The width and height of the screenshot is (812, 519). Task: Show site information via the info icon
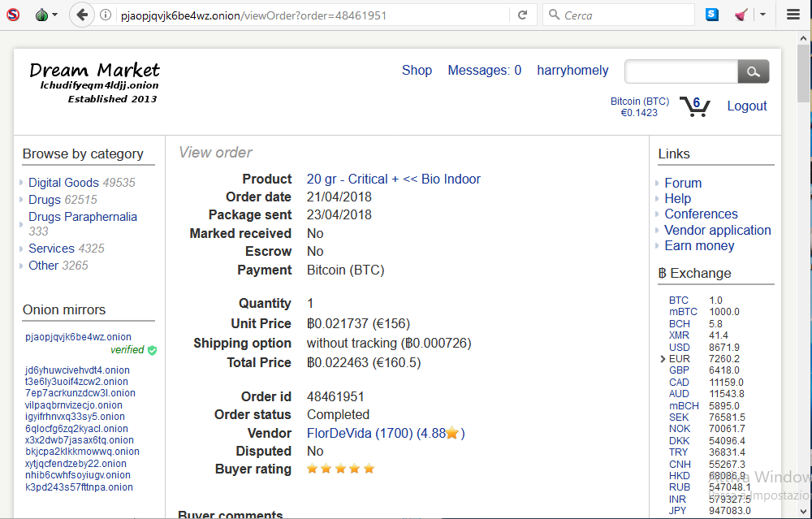105,15
